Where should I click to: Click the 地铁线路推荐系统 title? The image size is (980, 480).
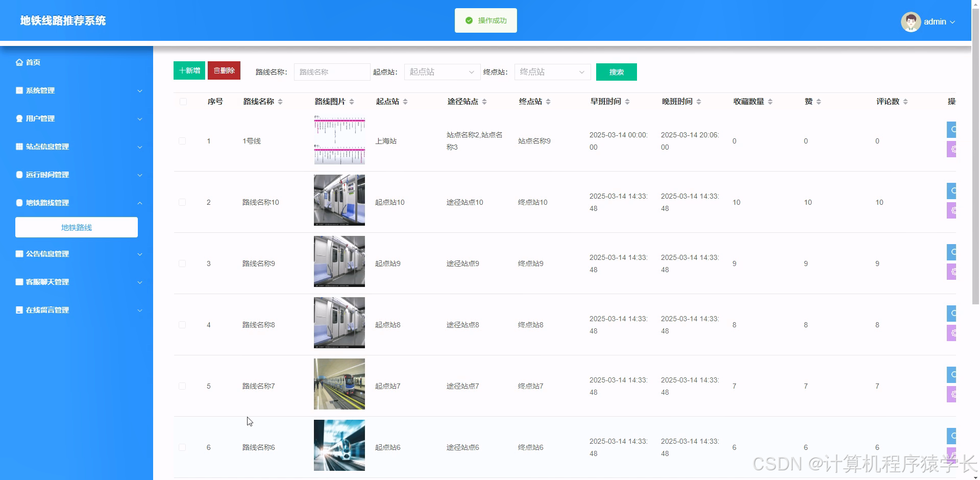[x=63, y=20]
